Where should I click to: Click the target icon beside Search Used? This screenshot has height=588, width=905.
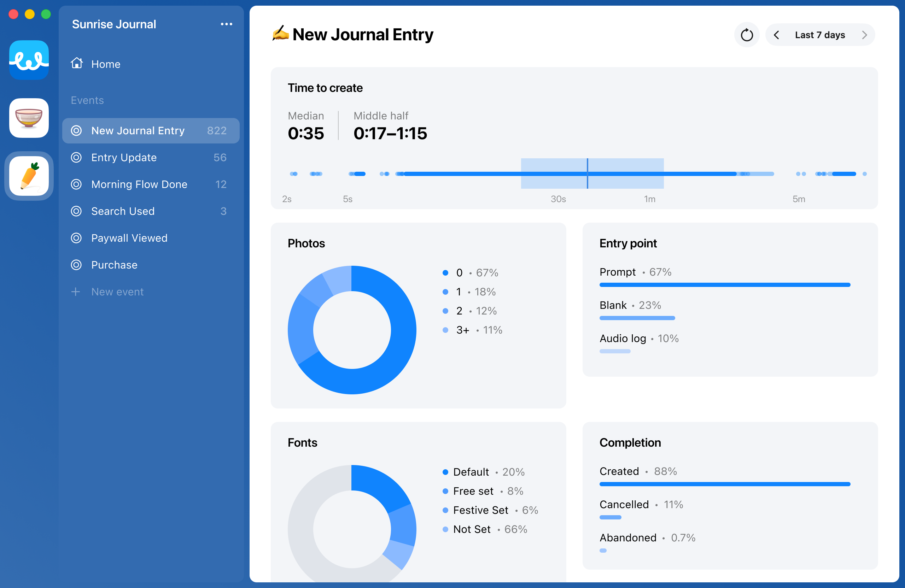click(x=76, y=211)
